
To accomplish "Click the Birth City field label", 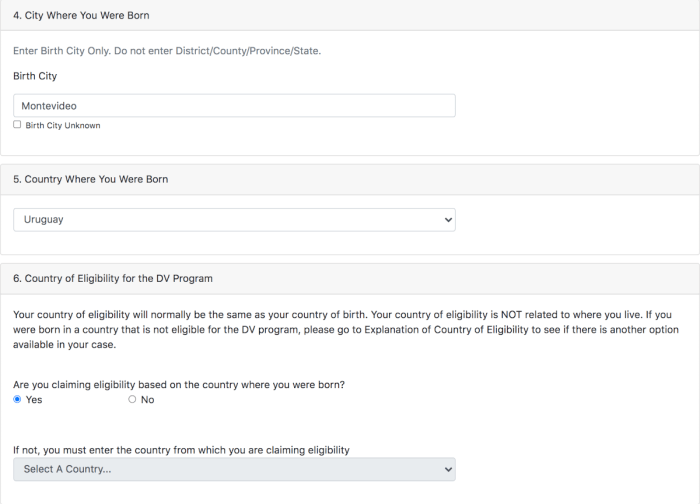I will [x=35, y=76].
